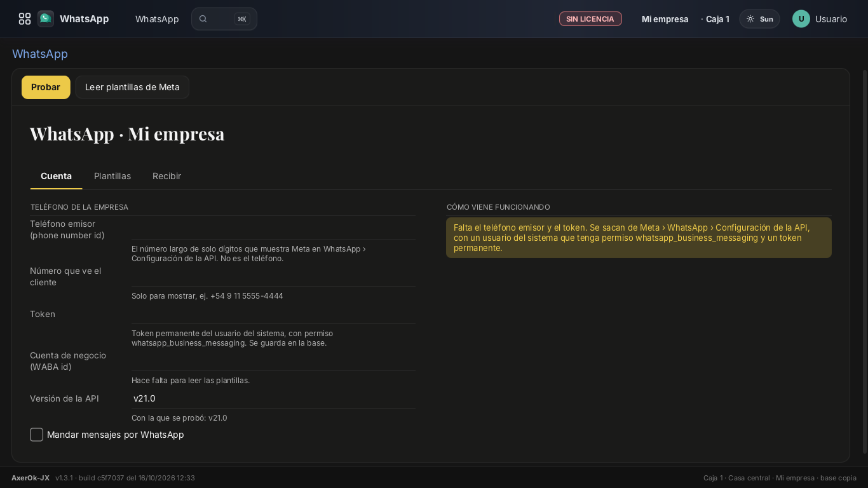Switch to the Cuenta tab
This screenshot has height=488, width=868.
click(x=56, y=176)
